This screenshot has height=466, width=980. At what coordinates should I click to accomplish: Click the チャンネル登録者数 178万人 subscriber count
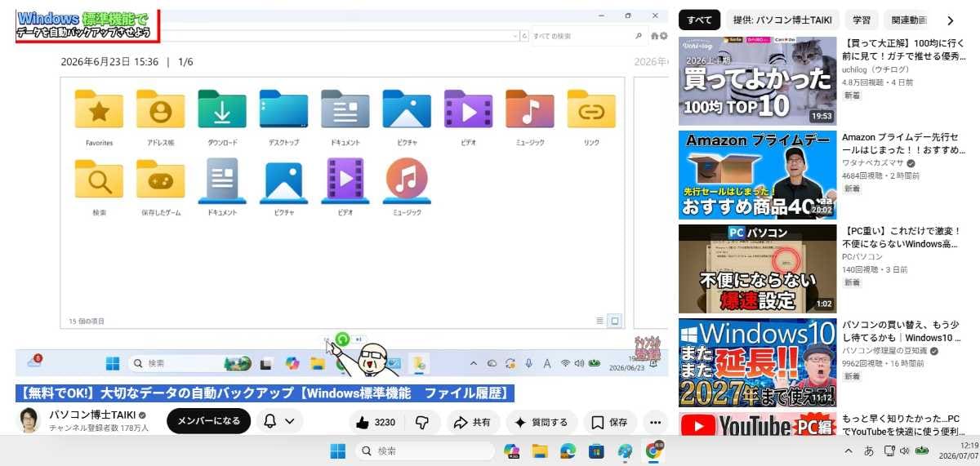pyautogui.click(x=99, y=428)
